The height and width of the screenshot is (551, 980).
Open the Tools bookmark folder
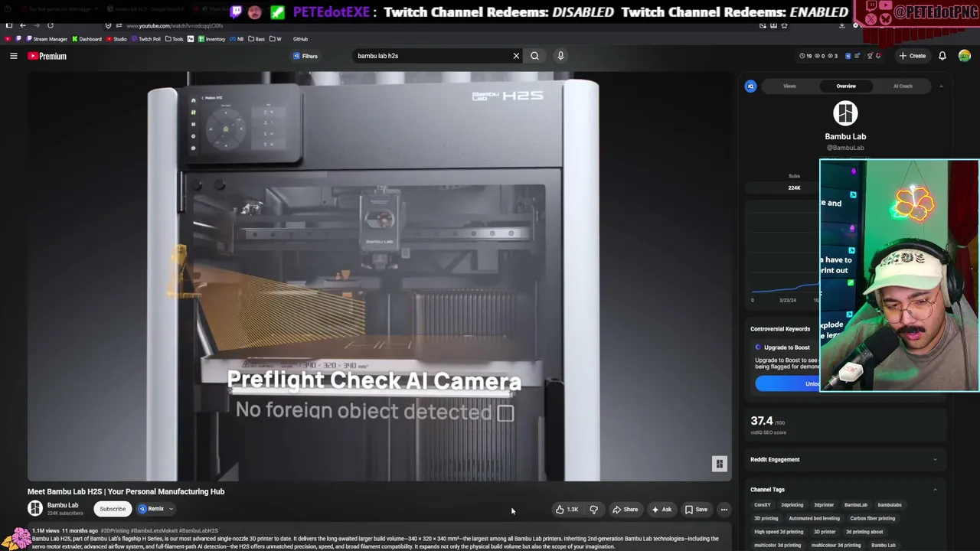click(175, 39)
